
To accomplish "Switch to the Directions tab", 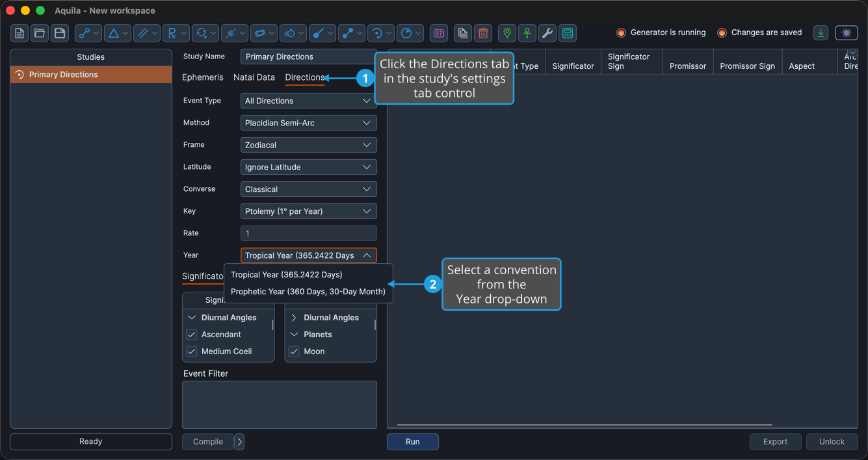I will (305, 77).
